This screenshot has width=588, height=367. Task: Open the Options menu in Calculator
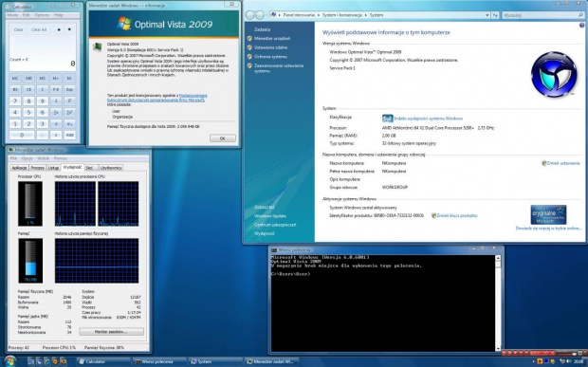42,15
